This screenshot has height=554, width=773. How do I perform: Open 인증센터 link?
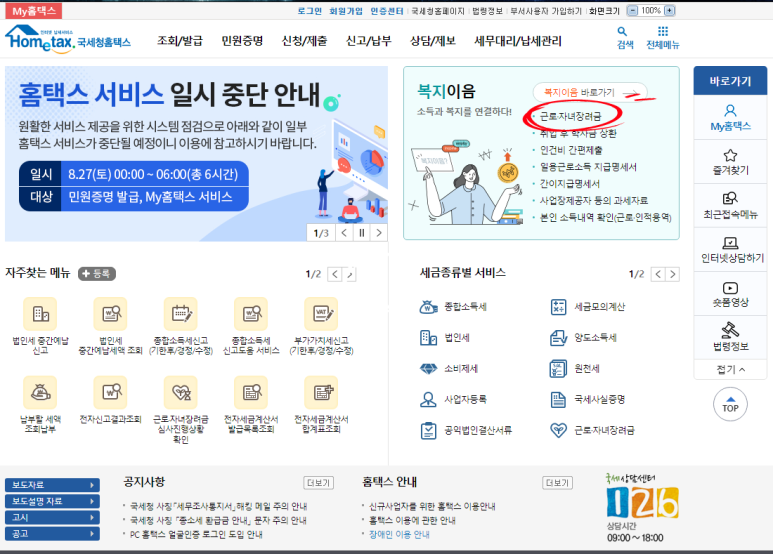[x=387, y=11]
